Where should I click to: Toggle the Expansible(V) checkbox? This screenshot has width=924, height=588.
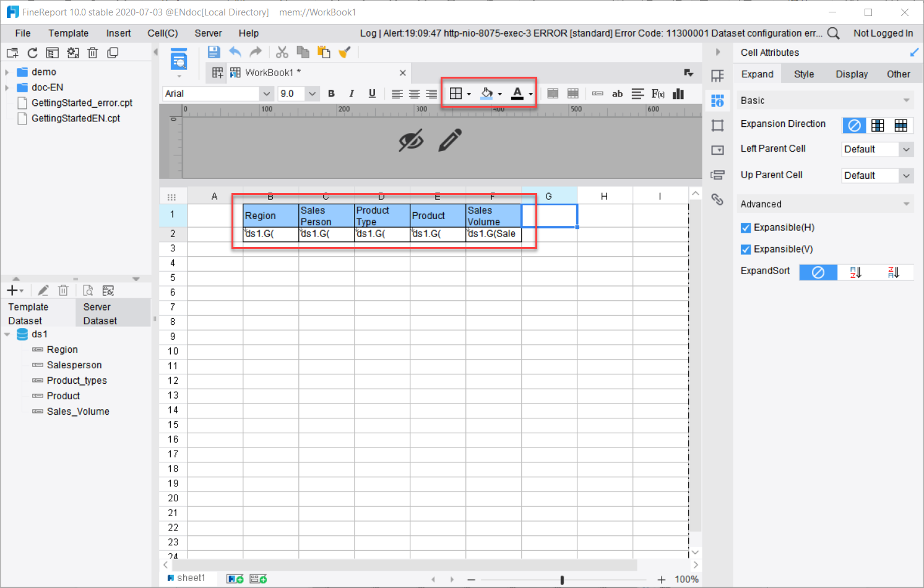click(746, 249)
